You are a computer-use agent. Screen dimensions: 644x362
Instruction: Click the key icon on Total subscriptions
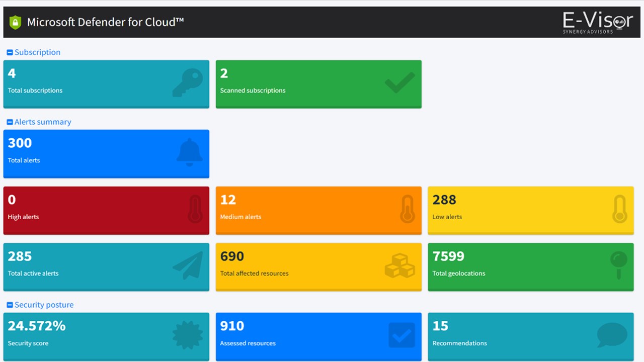188,82
